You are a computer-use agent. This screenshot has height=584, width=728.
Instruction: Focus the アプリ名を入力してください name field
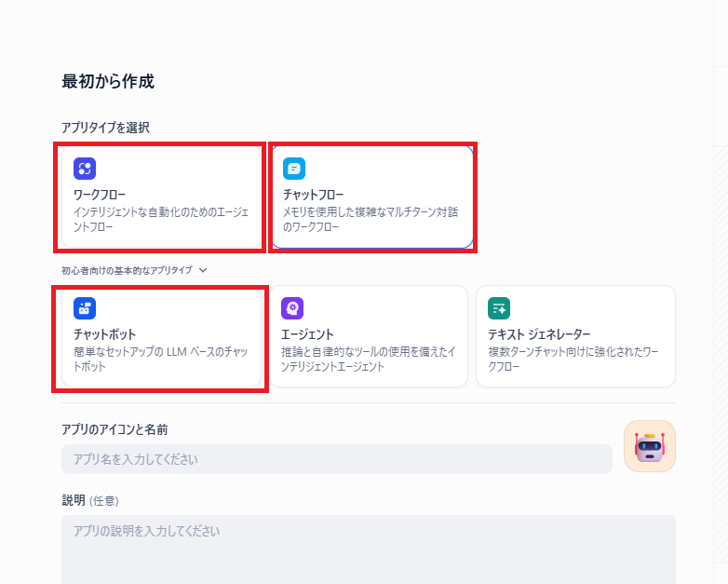(x=336, y=459)
